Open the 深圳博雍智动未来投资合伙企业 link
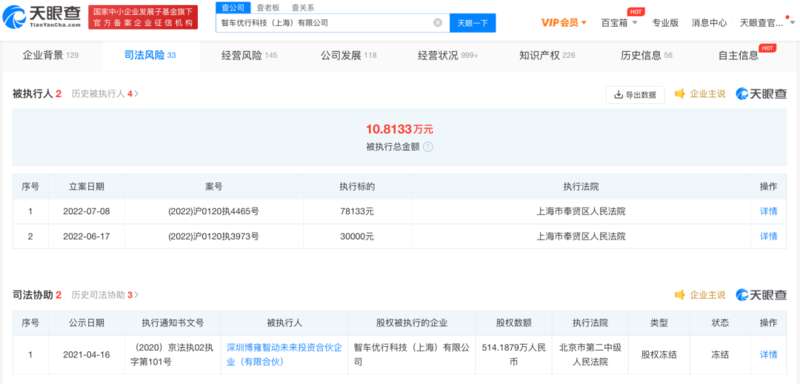The image size is (800, 384). pyautogui.click(x=284, y=354)
